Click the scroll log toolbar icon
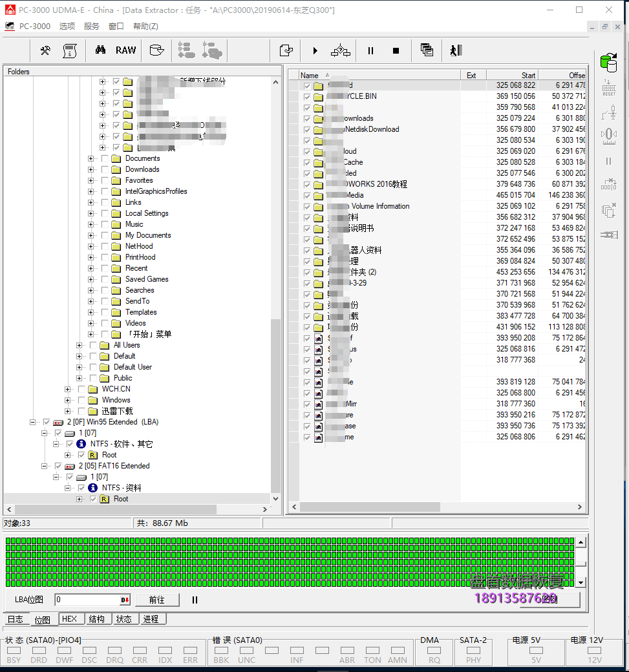 coord(69,50)
